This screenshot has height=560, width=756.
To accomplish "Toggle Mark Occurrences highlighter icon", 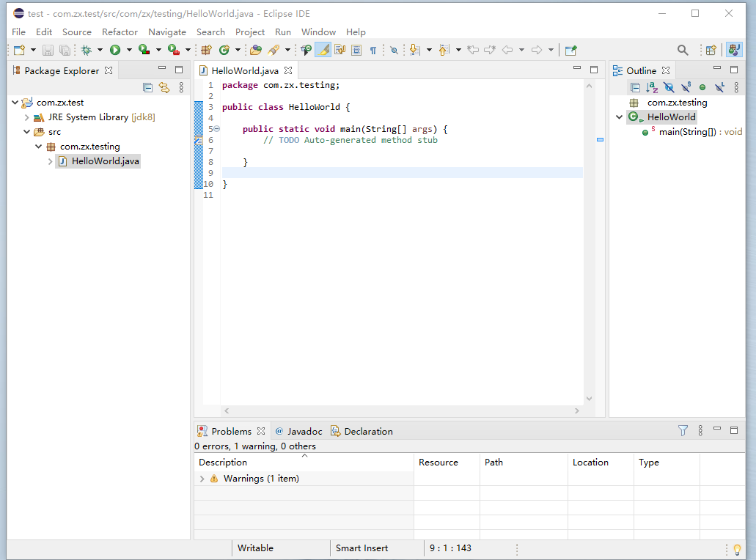I will click(x=323, y=50).
